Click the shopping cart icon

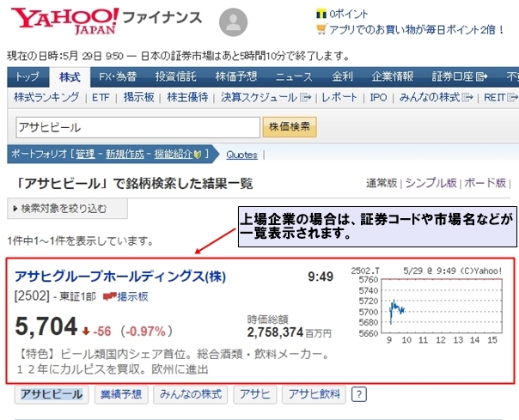point(321,30)
